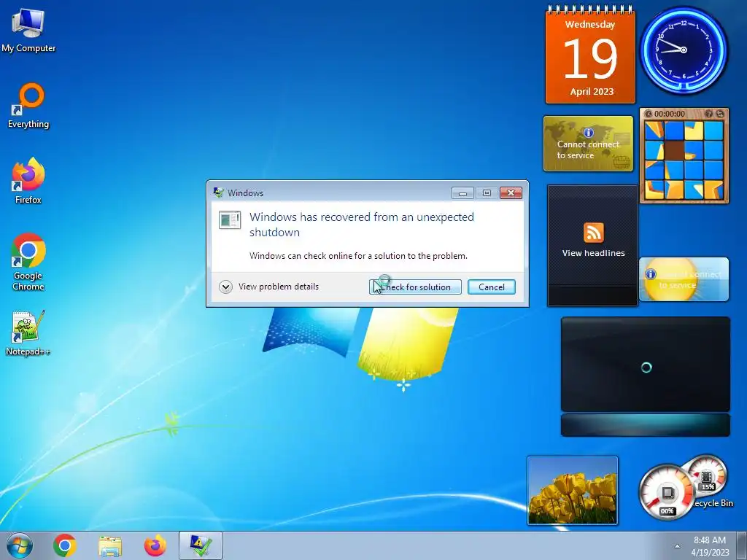Close the Windows dialog

point(511,192)
